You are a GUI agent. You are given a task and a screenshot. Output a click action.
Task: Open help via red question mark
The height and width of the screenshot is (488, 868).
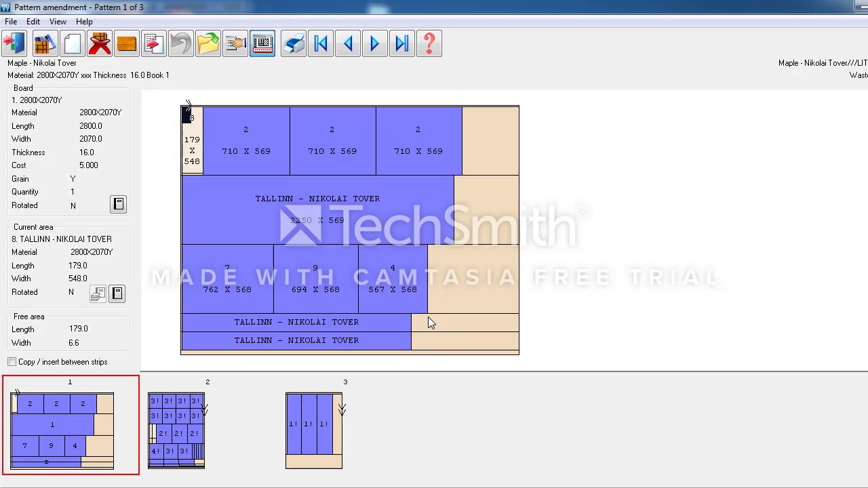pos(429,44)
